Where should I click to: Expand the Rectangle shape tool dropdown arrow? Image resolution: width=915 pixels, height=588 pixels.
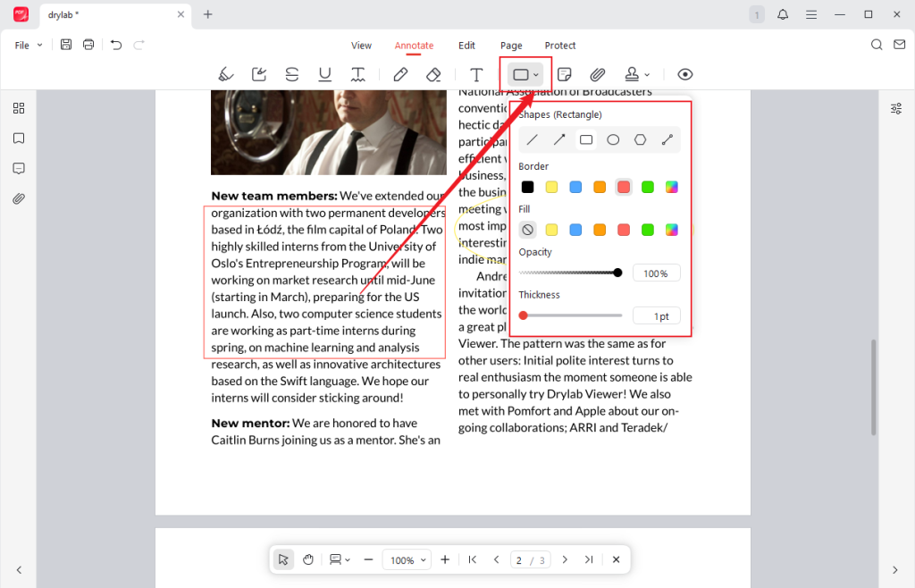pos(537,75)
